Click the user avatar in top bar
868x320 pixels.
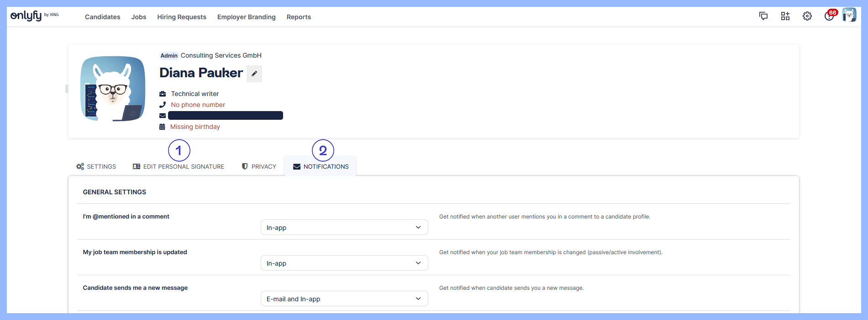pos(849,16)
